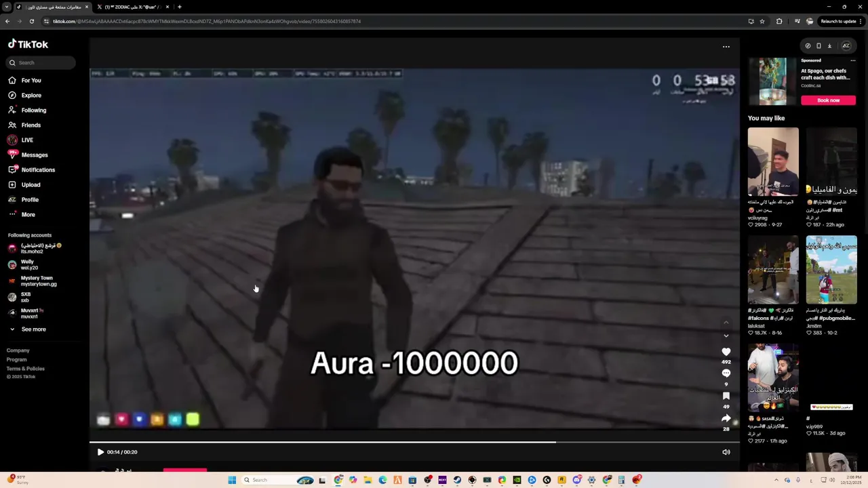Open the sponsored ad options menu

(x=853, y=60)
